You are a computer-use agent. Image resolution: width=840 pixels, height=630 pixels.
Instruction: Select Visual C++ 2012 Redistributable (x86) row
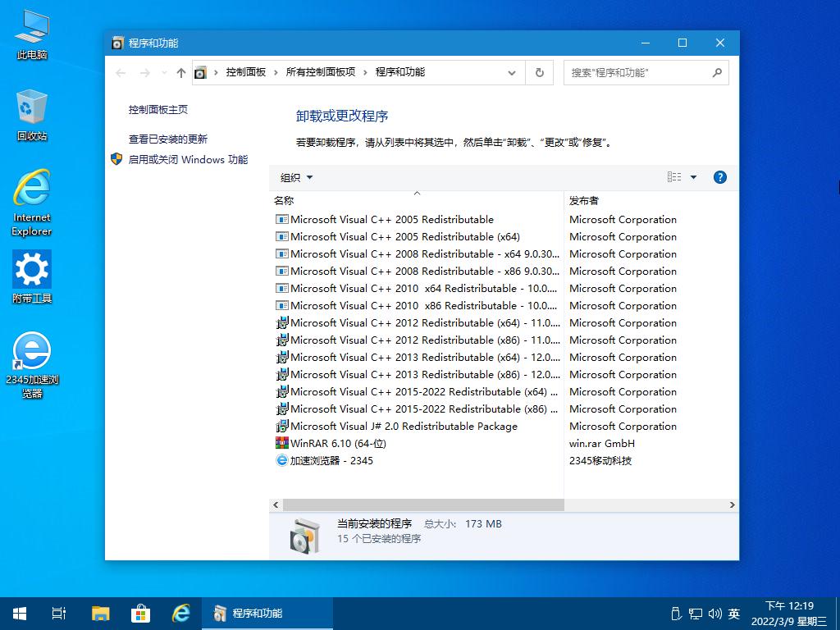[x=417, y=340]
